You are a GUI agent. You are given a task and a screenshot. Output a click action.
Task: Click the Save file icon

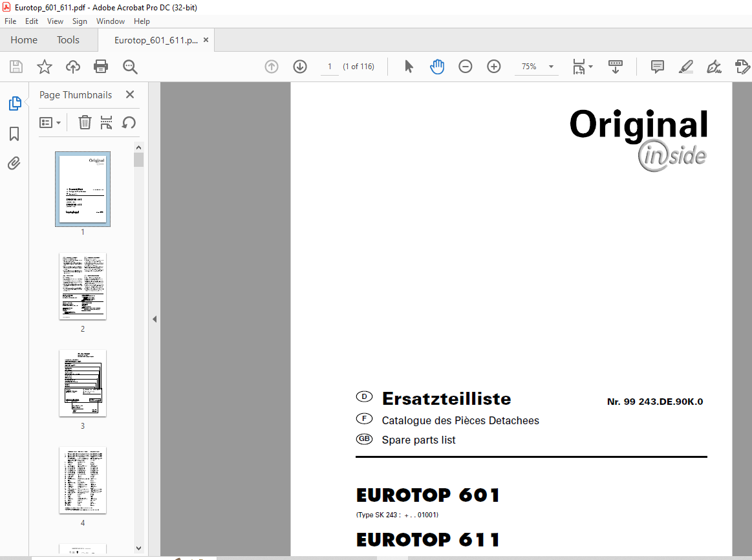pyautogui.click(x=16, y=67)
